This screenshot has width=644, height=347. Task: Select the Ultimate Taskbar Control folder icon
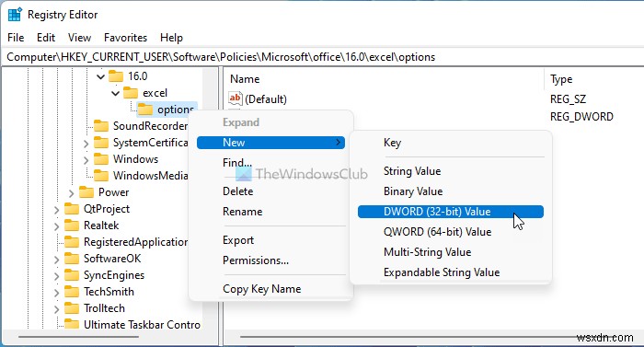[72, 324]
